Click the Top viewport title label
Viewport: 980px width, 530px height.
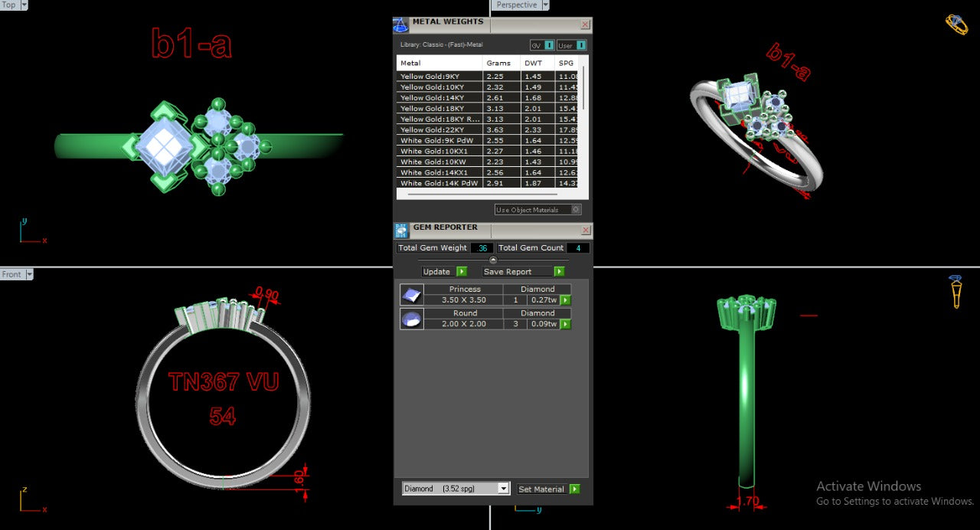click(x=8, y=5)
